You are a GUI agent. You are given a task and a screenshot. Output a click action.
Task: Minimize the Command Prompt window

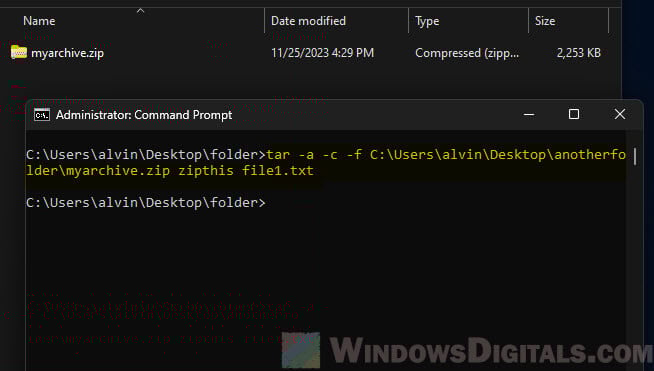[529, 114]
